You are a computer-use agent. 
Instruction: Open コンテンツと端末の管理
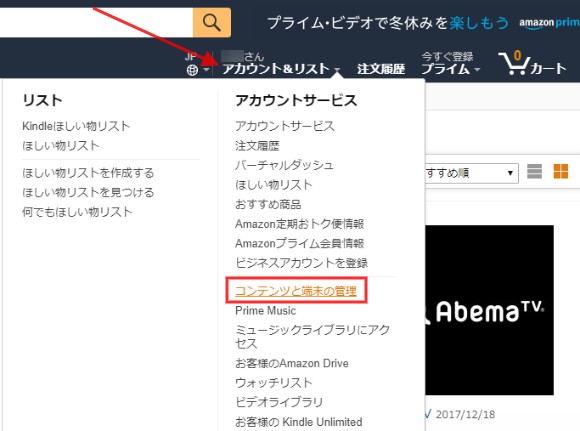pyautogui.click(x=296, y=291)
